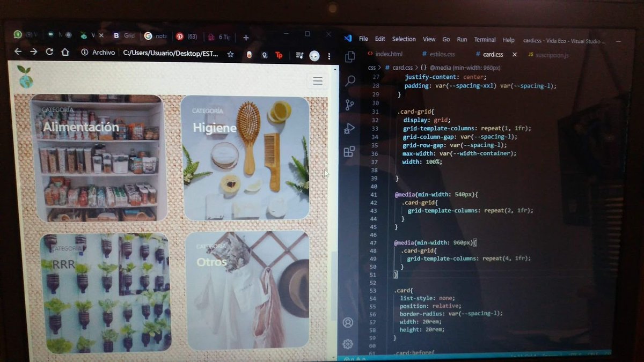Click the site info icon beside Archivo
Viewport: 644px width, 362px height.
point(84,53)
